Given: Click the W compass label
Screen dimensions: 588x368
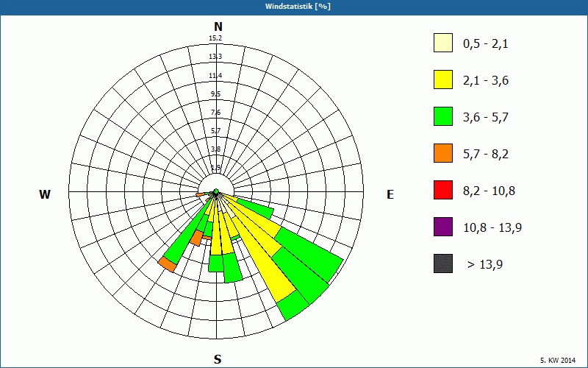Looking at the screenshot, I should (45, 194).
